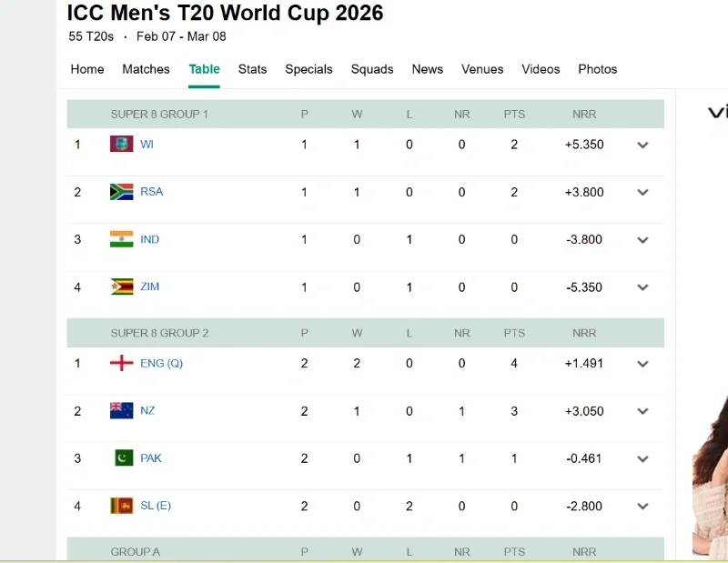
Task: Expand IND row details arrow
Action: click(642, 240)
